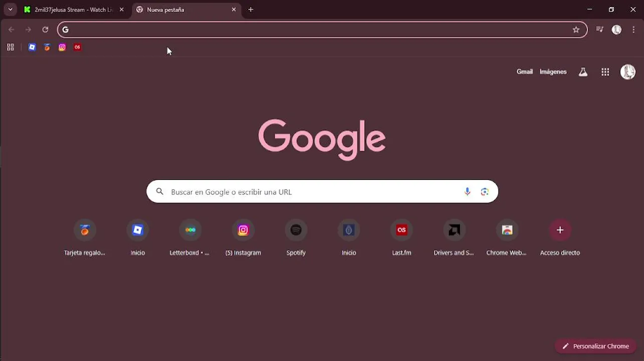
Task: Click the magnifier icon in search box
Action: coord(160,192)
